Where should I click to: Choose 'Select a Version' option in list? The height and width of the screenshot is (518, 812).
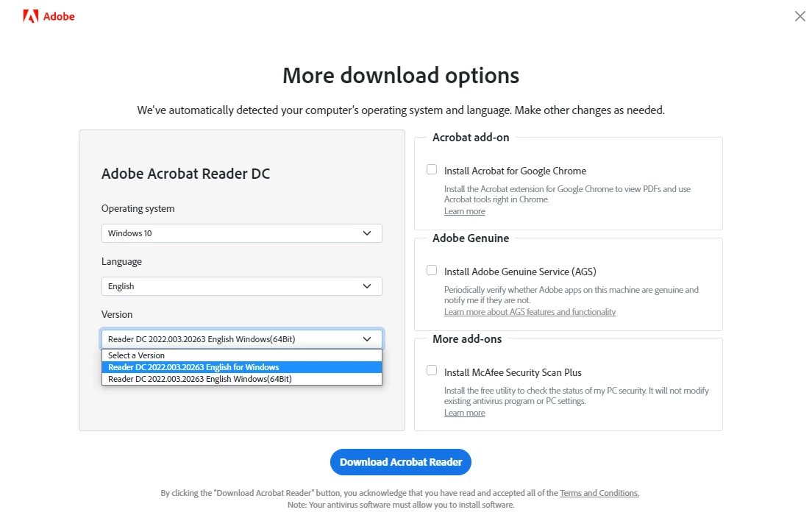242,355
